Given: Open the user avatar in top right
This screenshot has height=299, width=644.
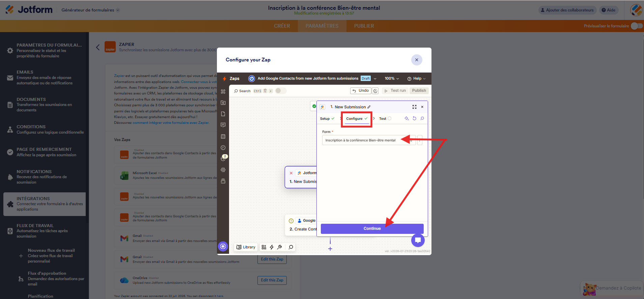Looking at the screenshot, I should (636, 10).
